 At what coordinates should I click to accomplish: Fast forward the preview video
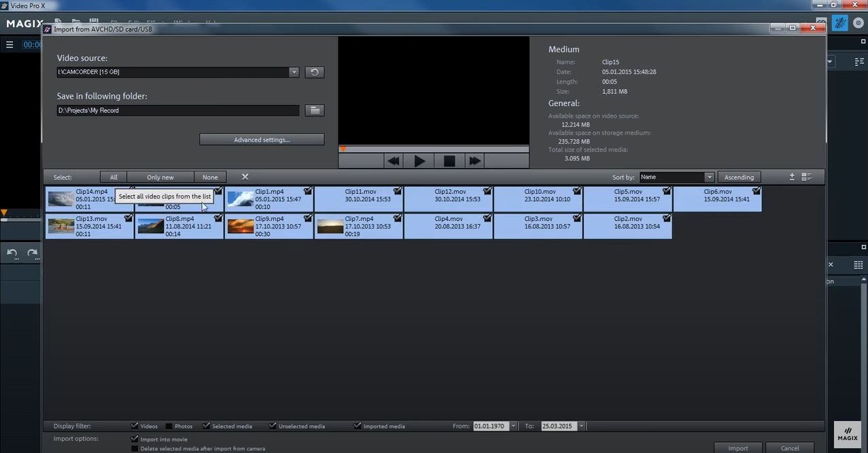coord(475,161)
